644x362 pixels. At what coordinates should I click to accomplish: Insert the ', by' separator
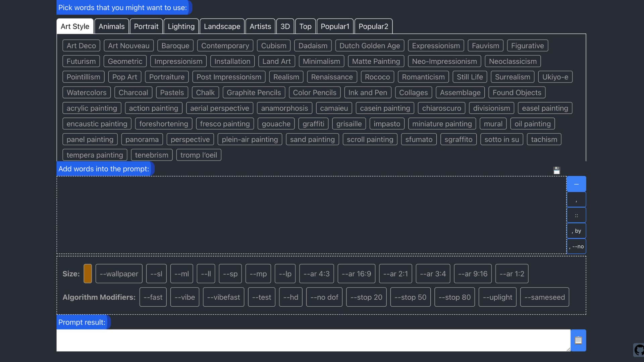(576, 231)
